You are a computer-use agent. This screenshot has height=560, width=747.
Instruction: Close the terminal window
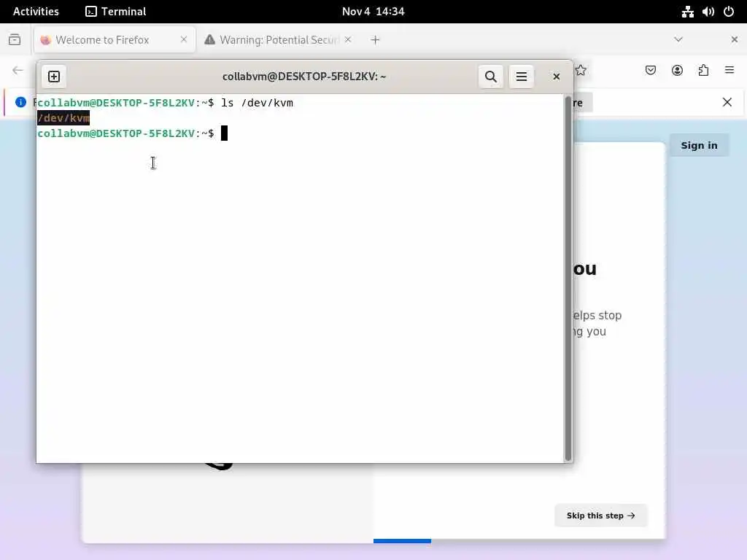click(556, 77)
